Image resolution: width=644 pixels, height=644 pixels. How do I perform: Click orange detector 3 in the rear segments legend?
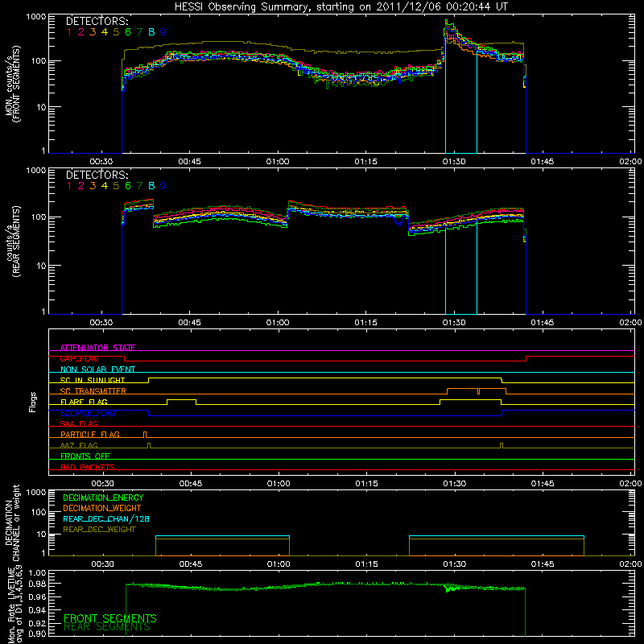click(93, 186)
